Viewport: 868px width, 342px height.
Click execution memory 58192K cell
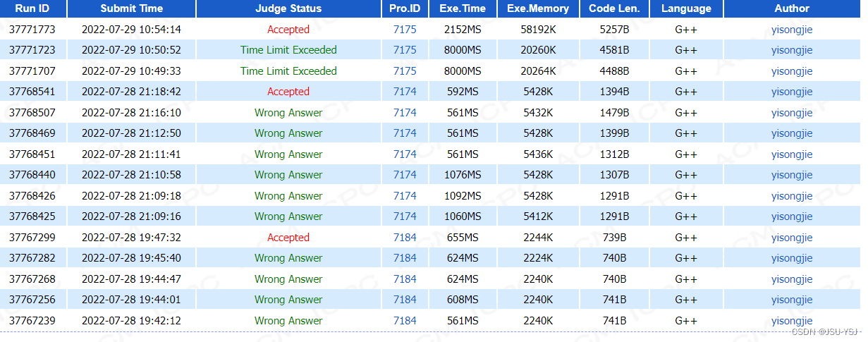[x=538, y=30]
